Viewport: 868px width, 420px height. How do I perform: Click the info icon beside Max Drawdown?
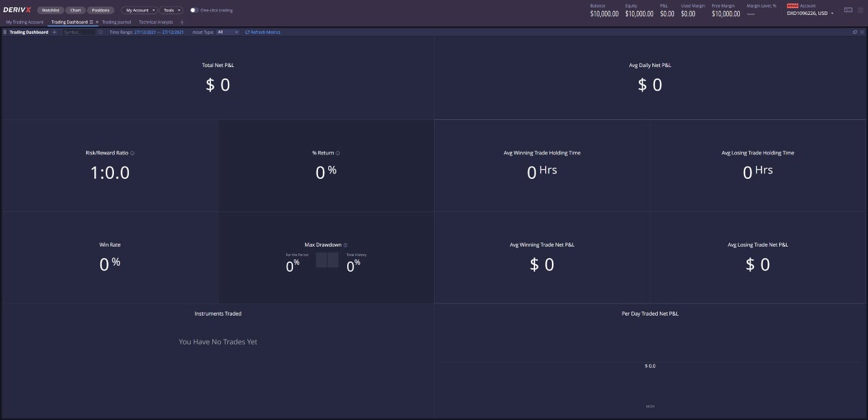345,245
